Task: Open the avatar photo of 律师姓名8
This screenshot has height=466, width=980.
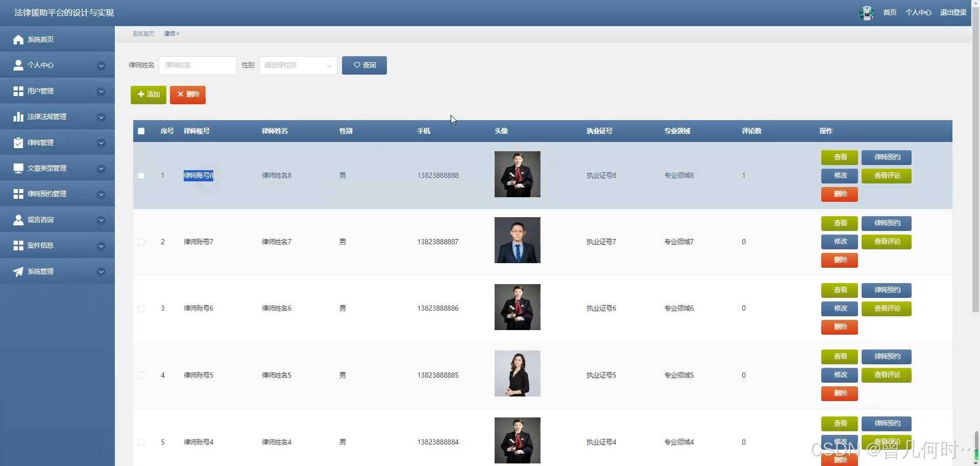Action: tap(518, 174)
